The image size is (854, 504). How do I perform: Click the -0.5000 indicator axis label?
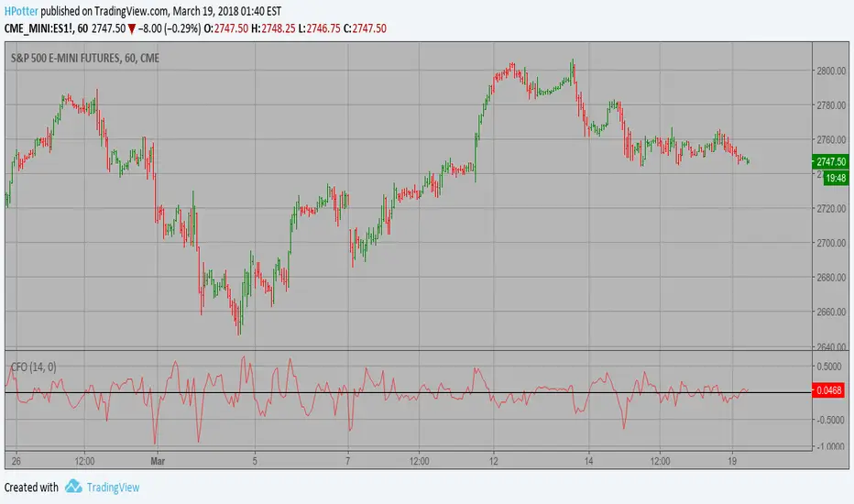(829, 420)
